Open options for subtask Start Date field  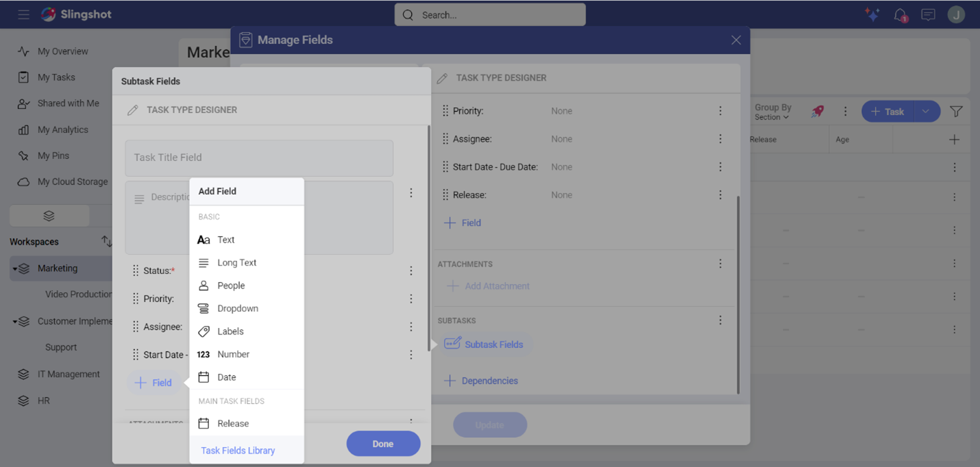(411, 355)
